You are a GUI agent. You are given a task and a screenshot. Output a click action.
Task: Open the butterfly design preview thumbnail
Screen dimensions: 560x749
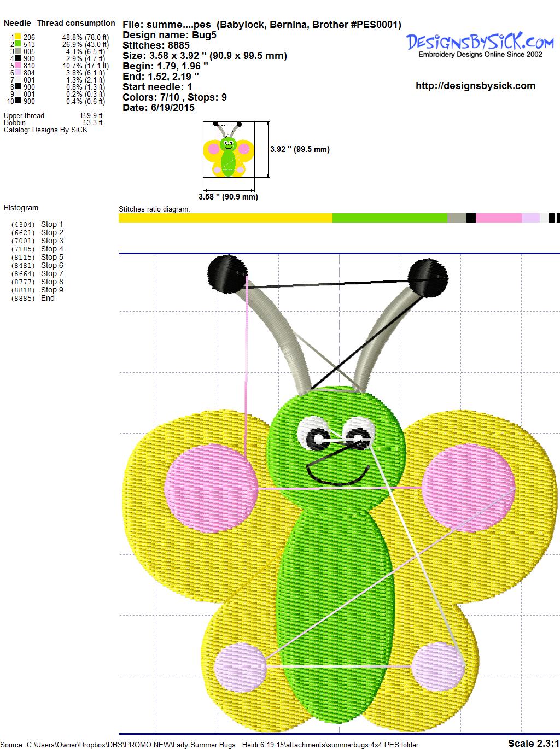[229, 149]
